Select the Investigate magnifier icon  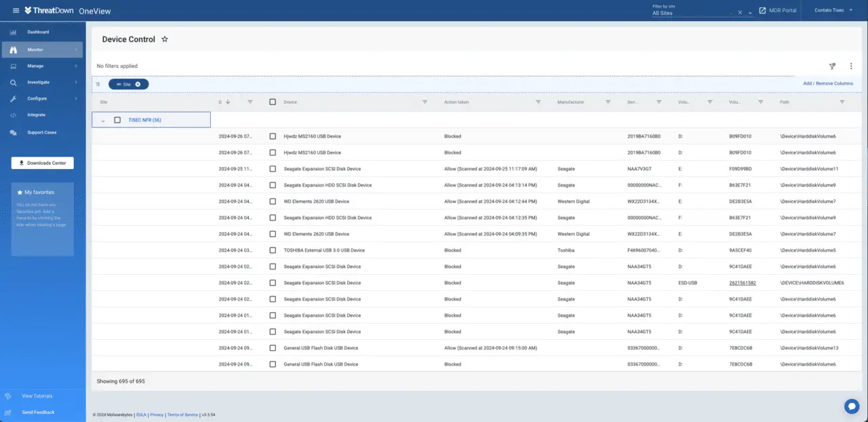[x=14, y=82]
